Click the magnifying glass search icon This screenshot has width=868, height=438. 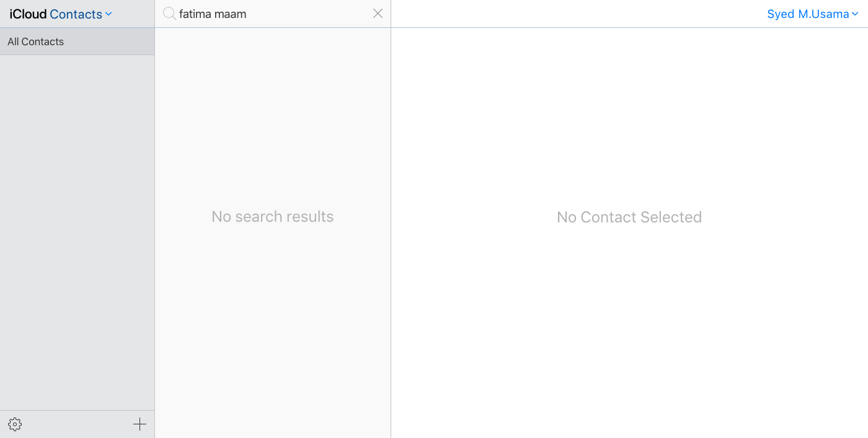[169, 14]
